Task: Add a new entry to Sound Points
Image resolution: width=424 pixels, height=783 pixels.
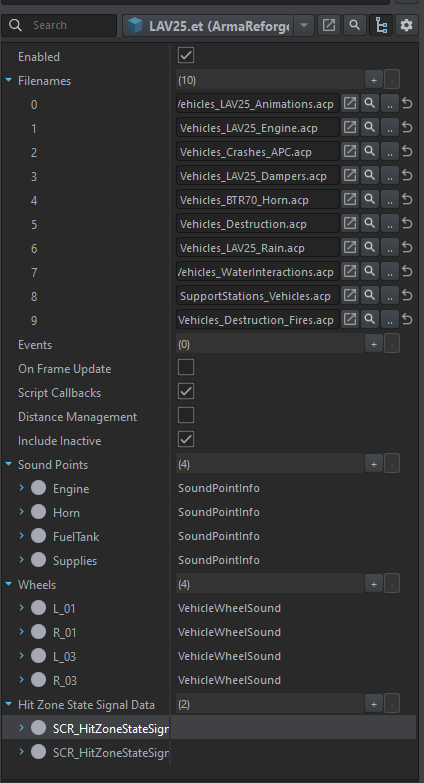Action: [x=374, y=464]
